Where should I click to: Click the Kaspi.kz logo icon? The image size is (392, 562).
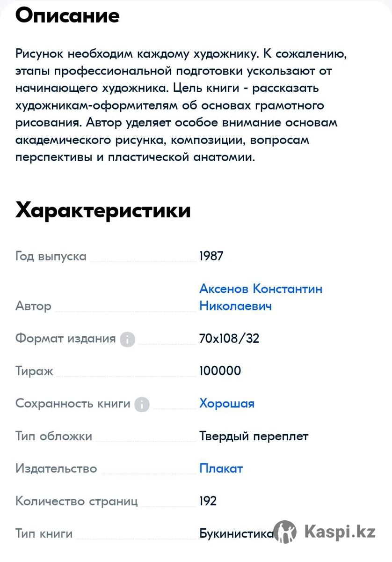pyautogui.click(x=285, y=532)
